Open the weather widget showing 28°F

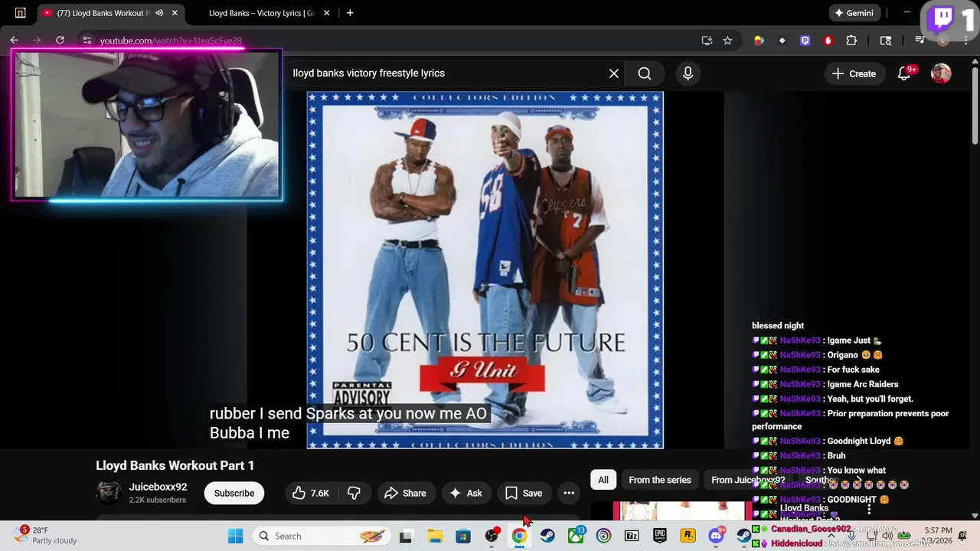(46, 536)
